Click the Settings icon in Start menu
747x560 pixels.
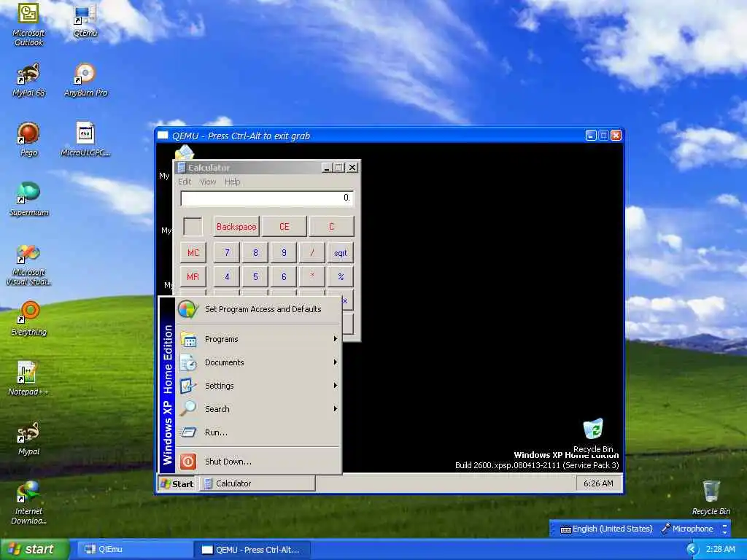(x=188, y=385)
